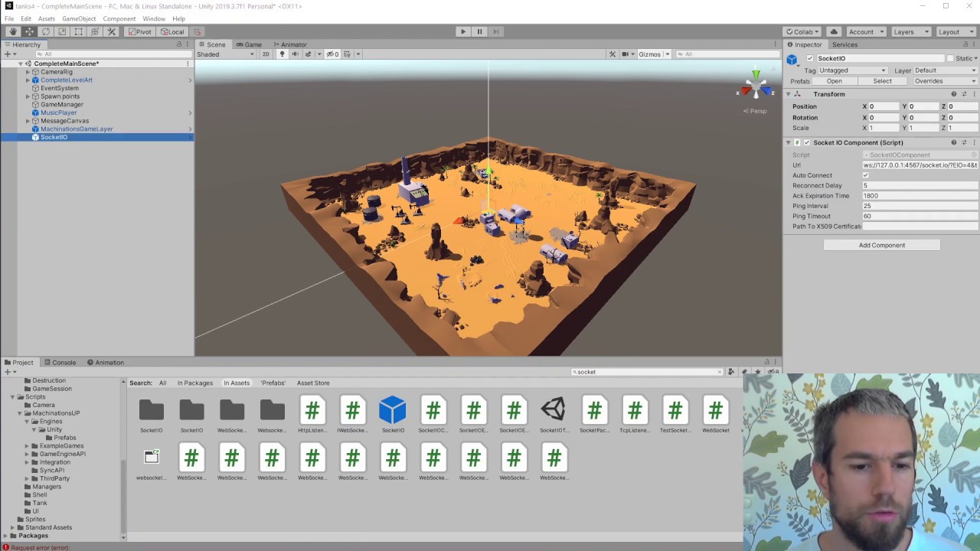Screen dimensions: 980x551
Task: Toggle scene audio speaker icon
Action: click(295, 54)
